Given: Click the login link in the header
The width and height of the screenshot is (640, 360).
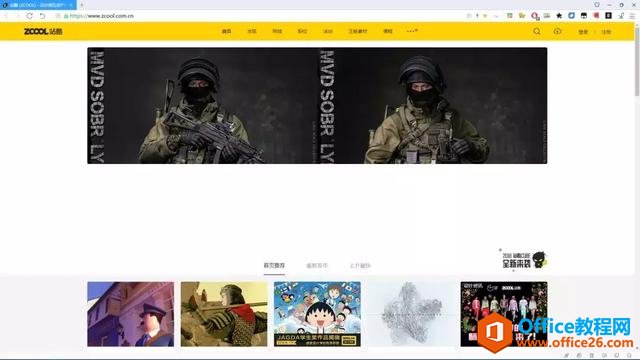Looking at the screenshot, I should 583,32.
